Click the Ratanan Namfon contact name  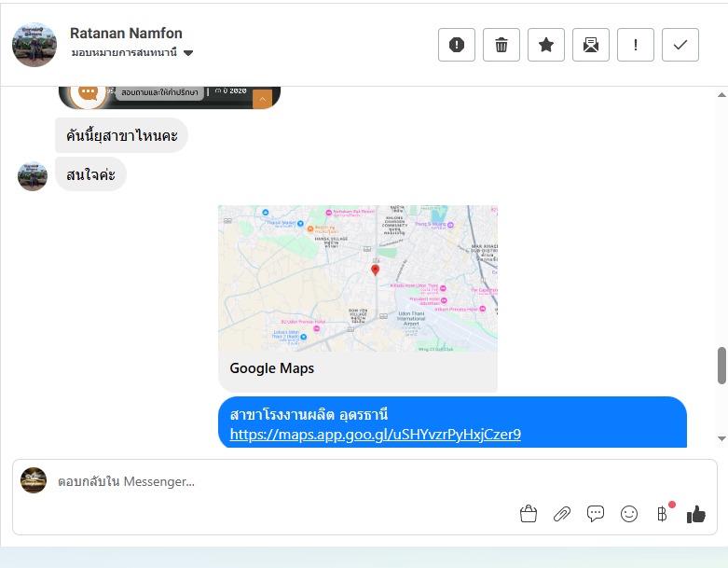(x=126, y=33)
